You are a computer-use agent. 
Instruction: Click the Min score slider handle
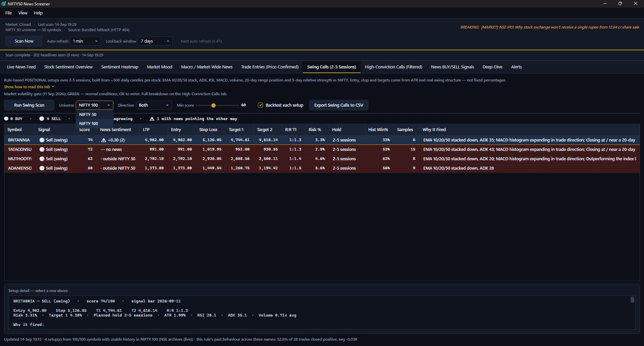pos(213,106)
